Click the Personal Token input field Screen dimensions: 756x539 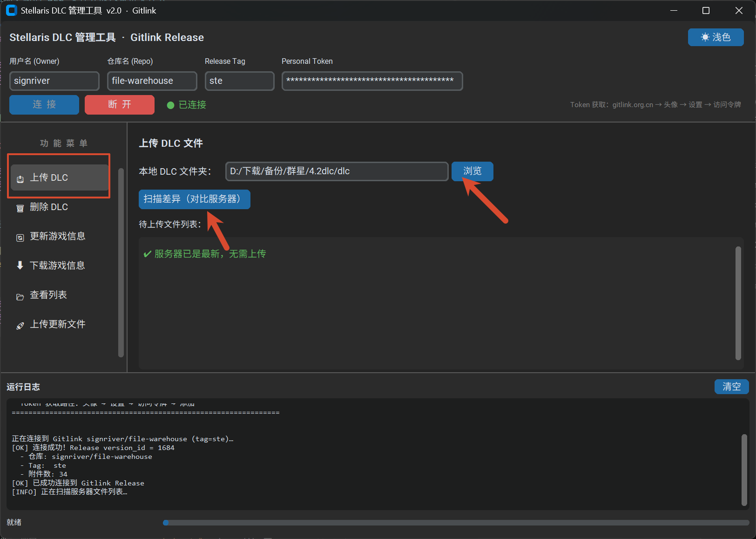[372, 81]
